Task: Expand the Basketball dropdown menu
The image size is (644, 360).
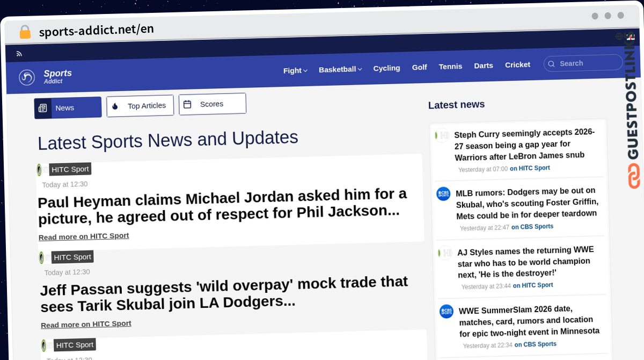Action: (x=340, y=69)
